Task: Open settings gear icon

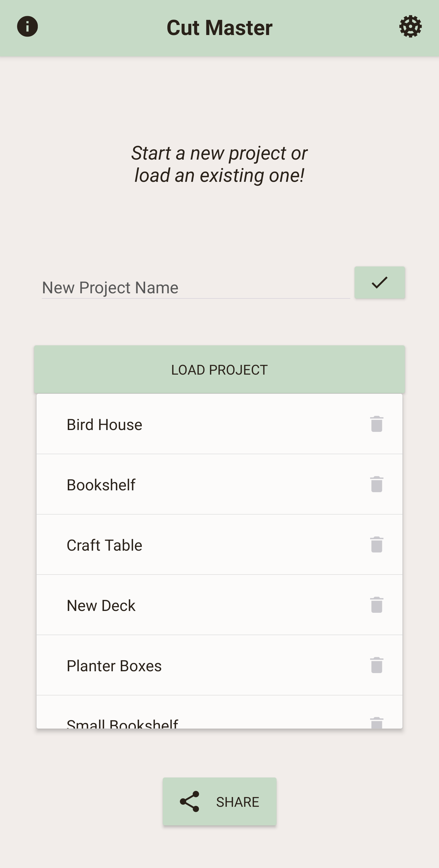Action: [x=410, y=26]
